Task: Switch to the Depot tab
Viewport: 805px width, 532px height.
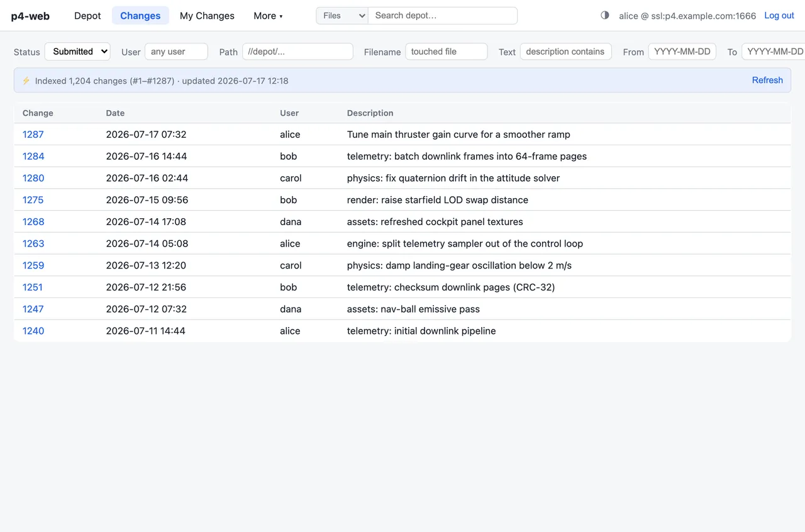Action: 87,16
